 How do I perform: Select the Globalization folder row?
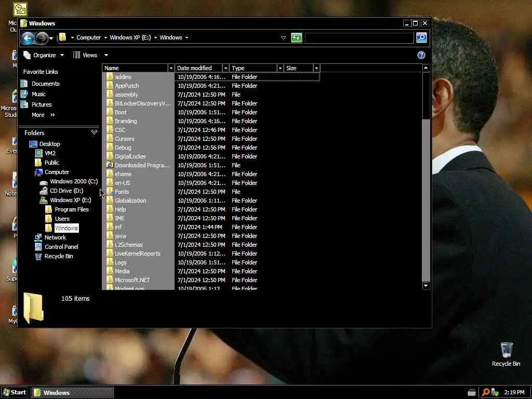[211, 201]
